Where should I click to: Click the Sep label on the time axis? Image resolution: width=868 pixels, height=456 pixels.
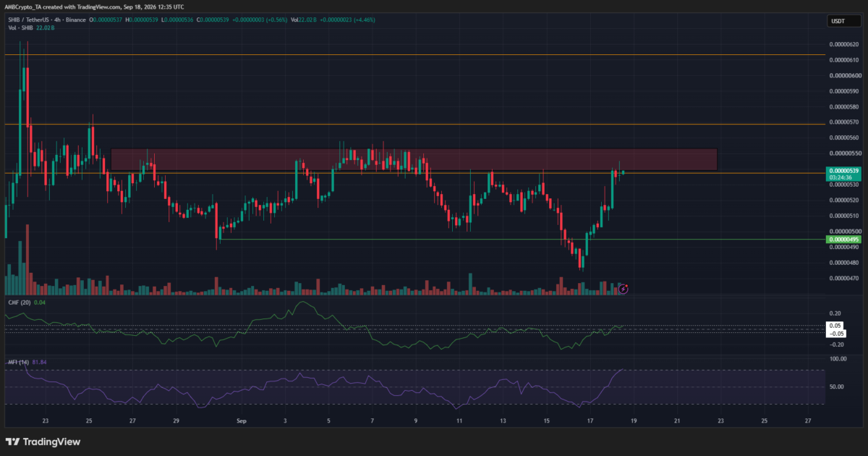(x=242, y=420)
